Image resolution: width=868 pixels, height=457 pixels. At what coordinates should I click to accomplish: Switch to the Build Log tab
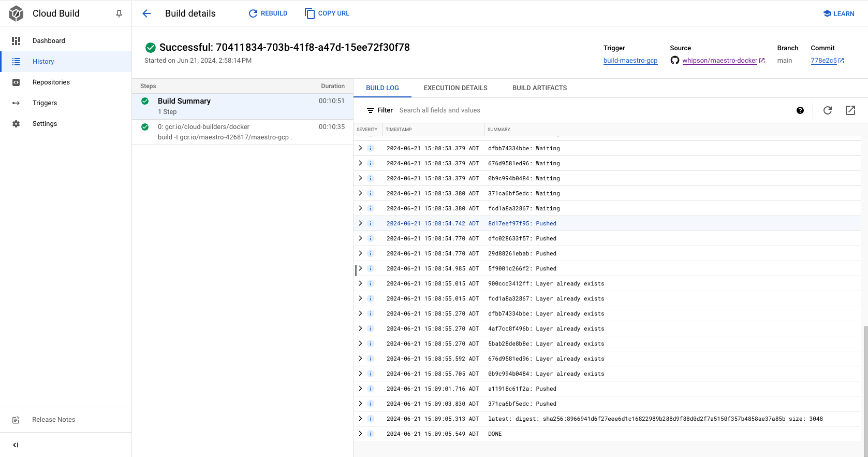point(382,88)
